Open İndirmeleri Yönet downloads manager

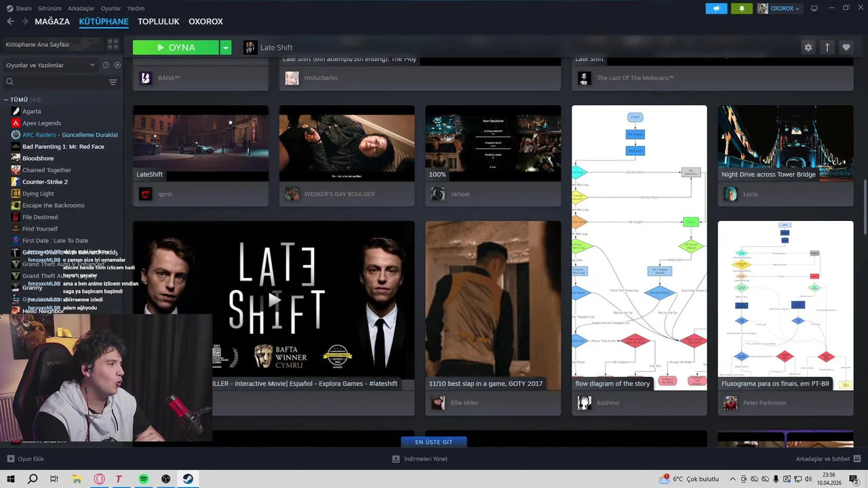(x=420, y=459)
